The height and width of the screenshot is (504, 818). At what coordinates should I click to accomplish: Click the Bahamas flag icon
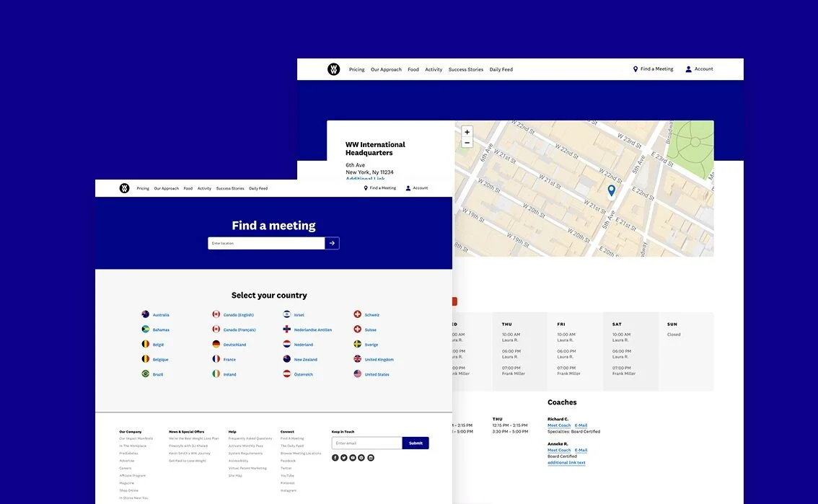pos(146,329)
